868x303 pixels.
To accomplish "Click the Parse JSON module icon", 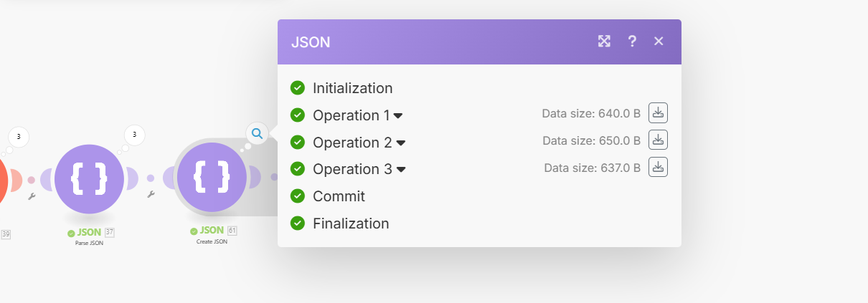I will point(90,178).
